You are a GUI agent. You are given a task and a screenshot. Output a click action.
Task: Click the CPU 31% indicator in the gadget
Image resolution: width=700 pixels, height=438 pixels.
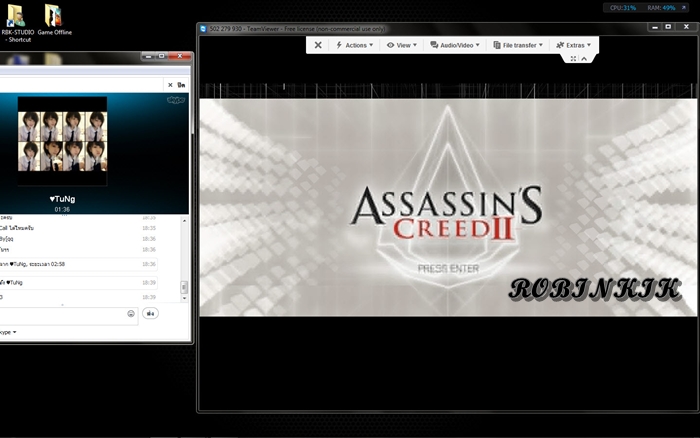point(623,8)
